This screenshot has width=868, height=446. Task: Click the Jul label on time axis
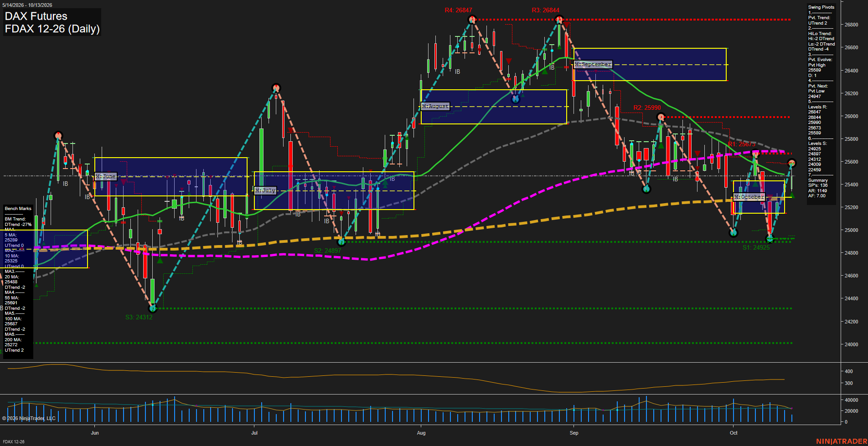(254, 433)
